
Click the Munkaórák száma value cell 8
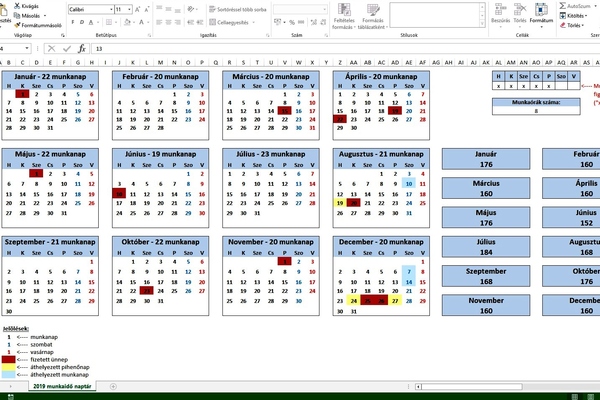[x=536, y=111]
